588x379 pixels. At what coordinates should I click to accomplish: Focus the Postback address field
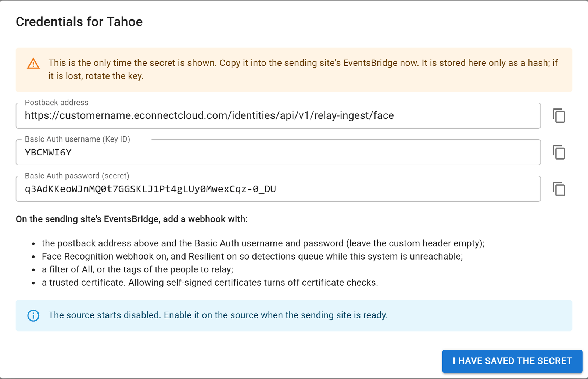278,116
